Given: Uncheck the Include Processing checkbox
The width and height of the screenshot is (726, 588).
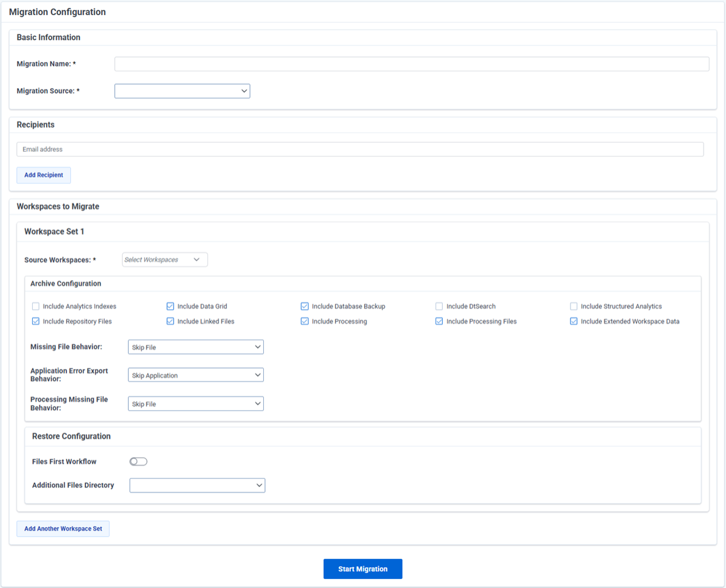Looking at the screenshot, I should click(304, 321).
